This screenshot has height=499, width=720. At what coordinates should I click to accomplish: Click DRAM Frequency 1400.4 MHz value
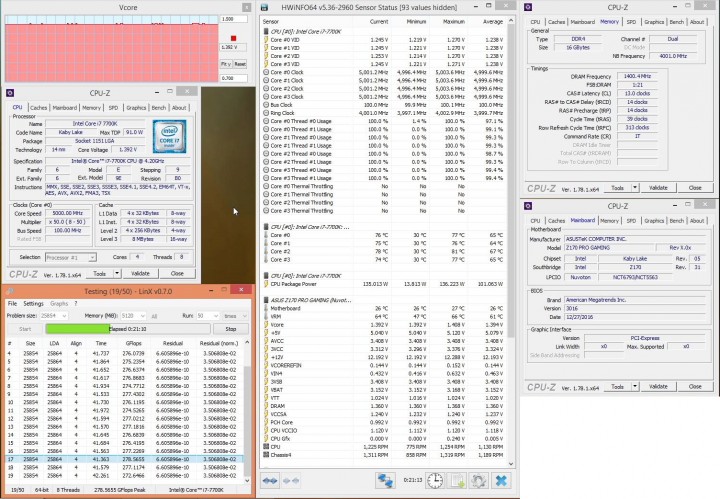(x=637, y=77)
